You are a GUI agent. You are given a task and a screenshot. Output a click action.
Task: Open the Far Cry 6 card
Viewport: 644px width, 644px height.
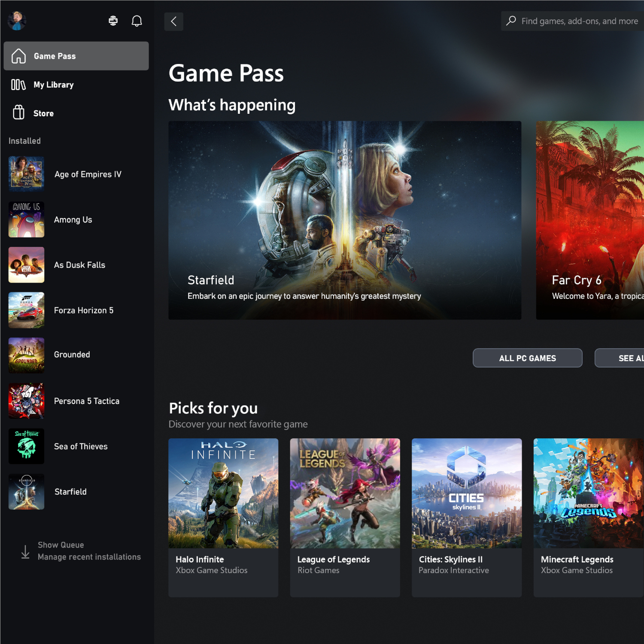[x=589, y=220]
